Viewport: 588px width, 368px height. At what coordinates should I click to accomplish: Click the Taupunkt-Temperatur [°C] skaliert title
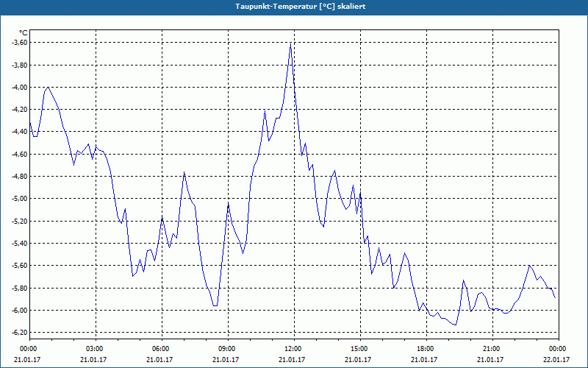click(301, 7)
